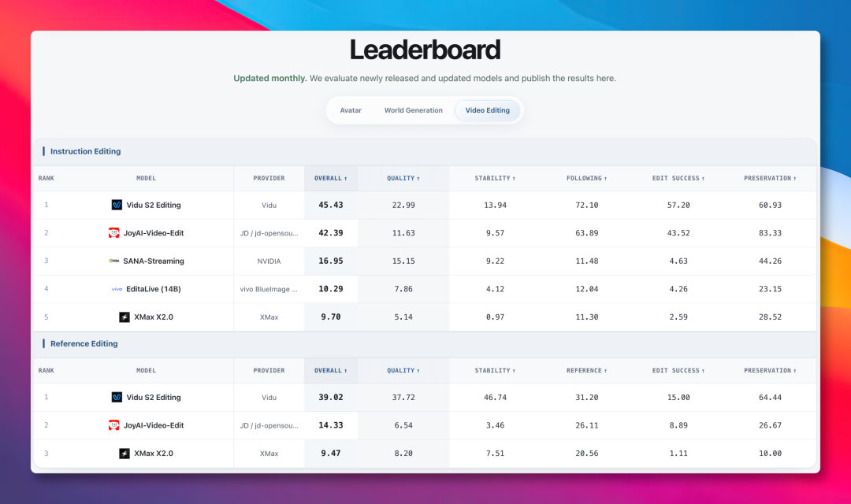Sort Reference Editing by Quality

(x=403, y=371)
